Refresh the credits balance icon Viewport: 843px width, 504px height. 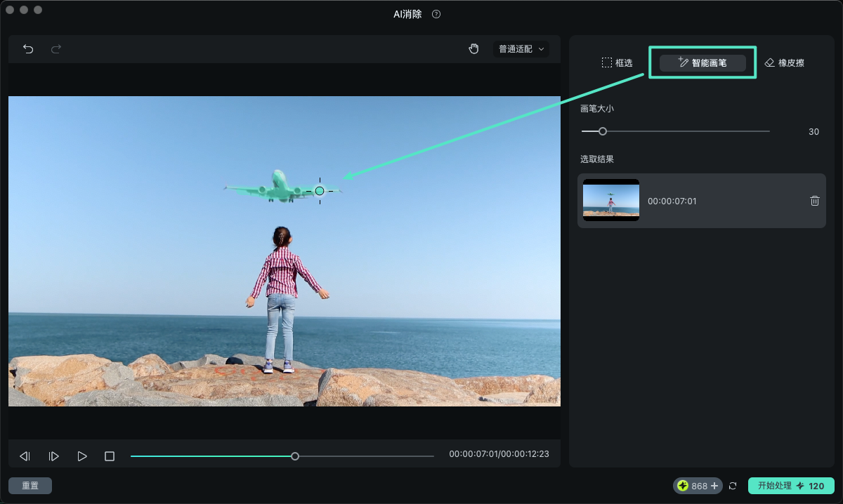[x=733, y=486]
